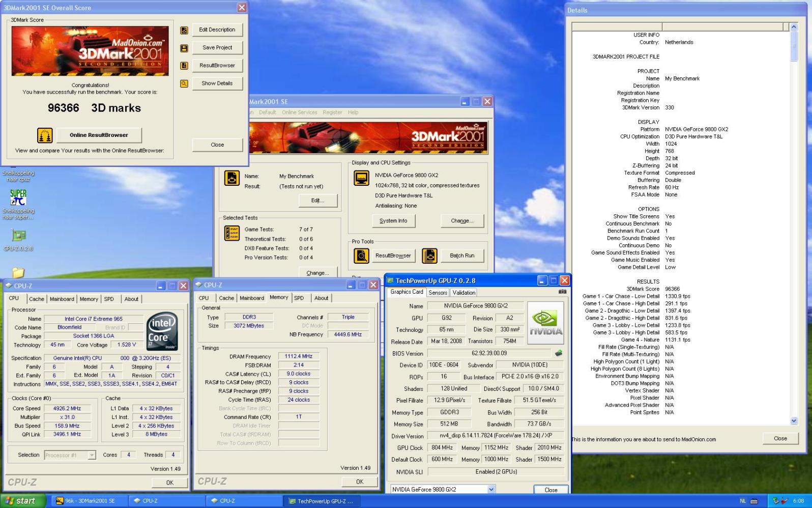The height and width of the screenshot is (508, 812).
Task: Open the Mainboard tab in left CPU-Z window
Action: point(62,299)
